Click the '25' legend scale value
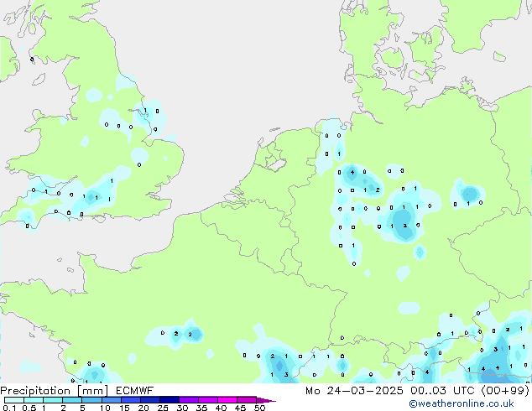 pyautogui.click(x=163, y=408)
